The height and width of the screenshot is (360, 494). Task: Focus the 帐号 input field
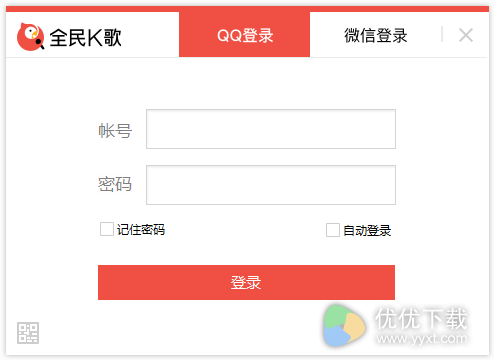click(271, 129)
